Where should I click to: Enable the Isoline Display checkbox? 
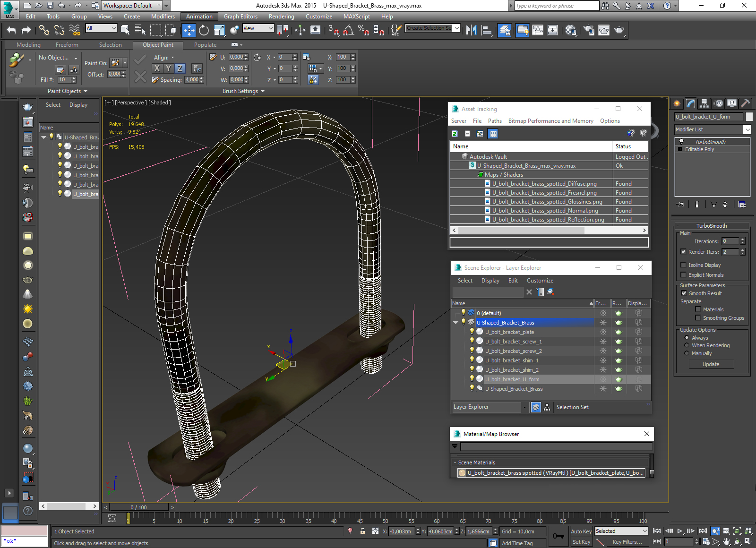click(x=683, y=265)
